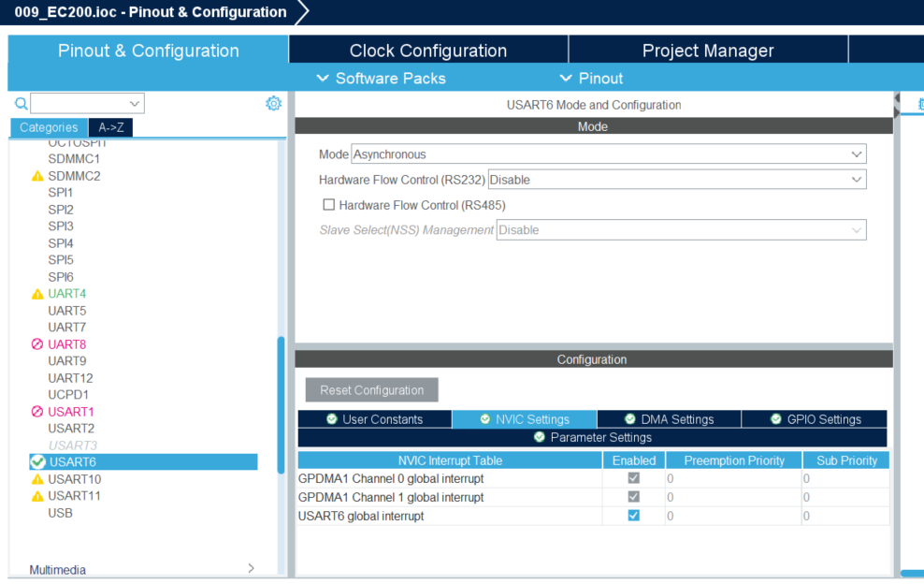This screenshot has height=584, width=924.
Task: Uncheck Hardware Flow Control (RS485)
Action: pyautogui.click(x=329, y=204)
